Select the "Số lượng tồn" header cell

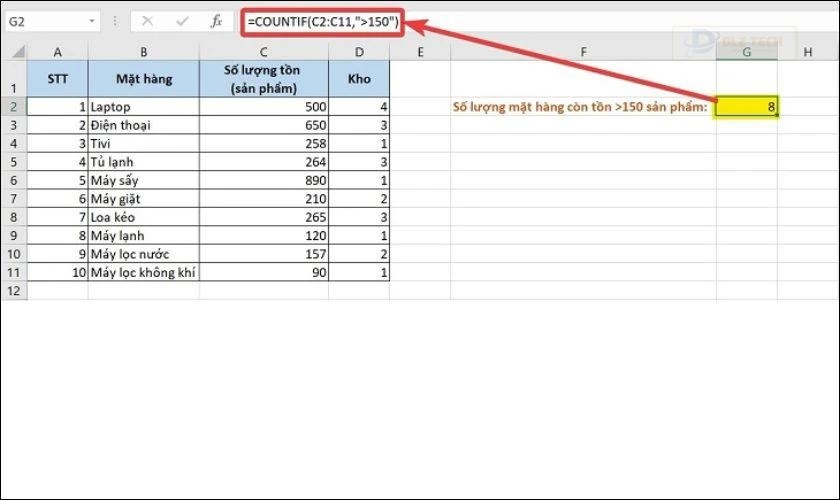(x=263, y=78)
